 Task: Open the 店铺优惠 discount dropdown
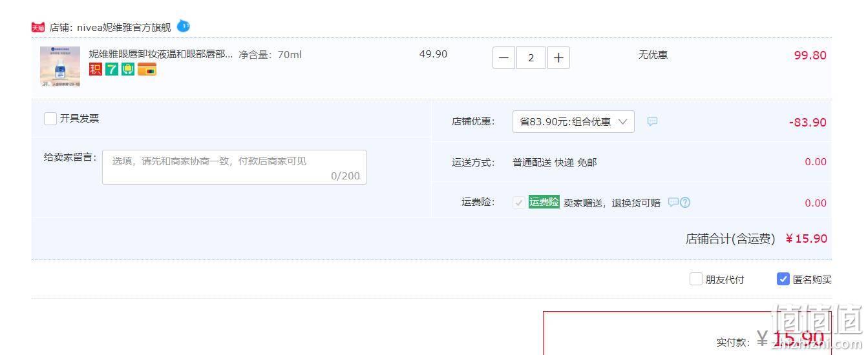(x=573, y=121)
